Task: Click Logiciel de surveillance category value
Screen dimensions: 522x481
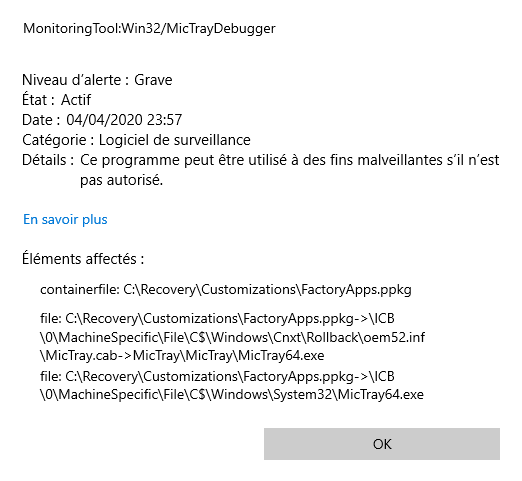Action: pyautogui.click(x=175, y=140)
